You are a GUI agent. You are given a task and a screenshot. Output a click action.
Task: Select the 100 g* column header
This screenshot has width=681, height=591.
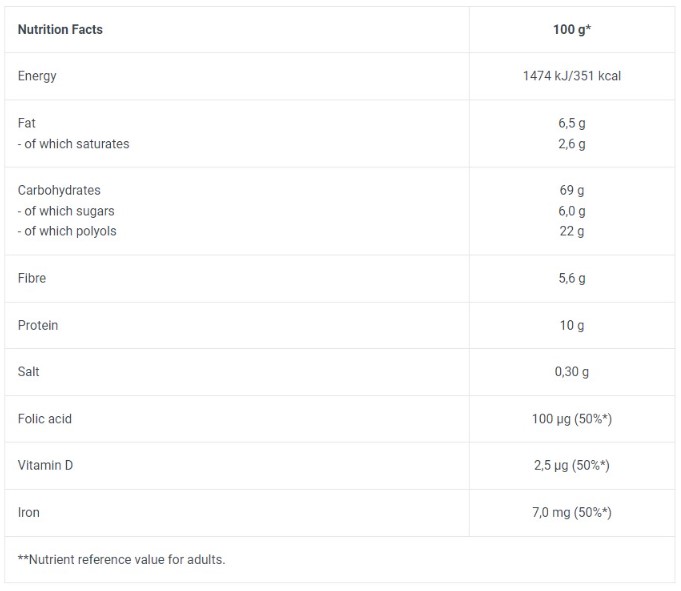[x=571, y=29]
